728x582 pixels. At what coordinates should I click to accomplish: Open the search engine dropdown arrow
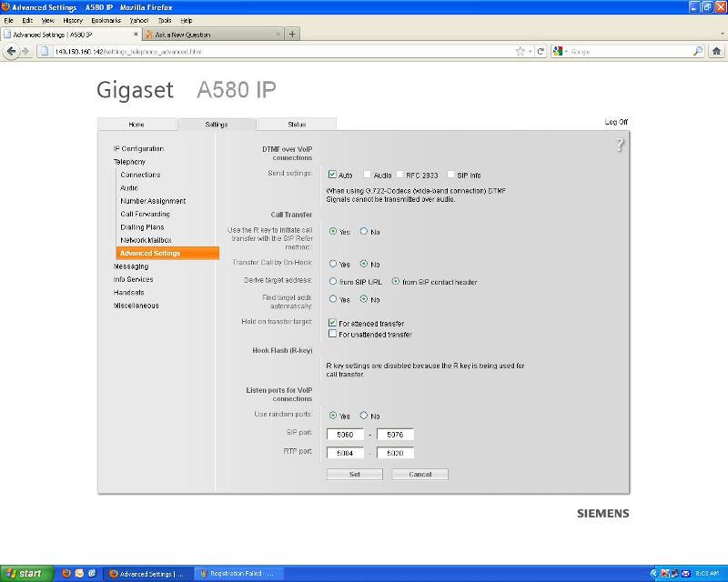[566, 52]
